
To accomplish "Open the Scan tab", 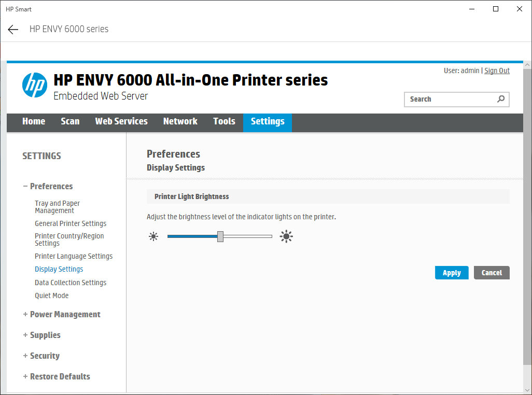I will click(x=70, y=121).
